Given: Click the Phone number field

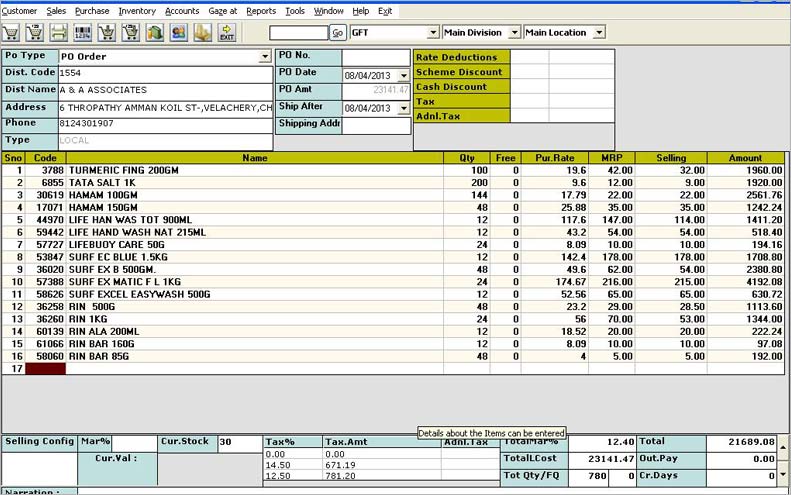Looking at the screenshot, I should 165,124.
